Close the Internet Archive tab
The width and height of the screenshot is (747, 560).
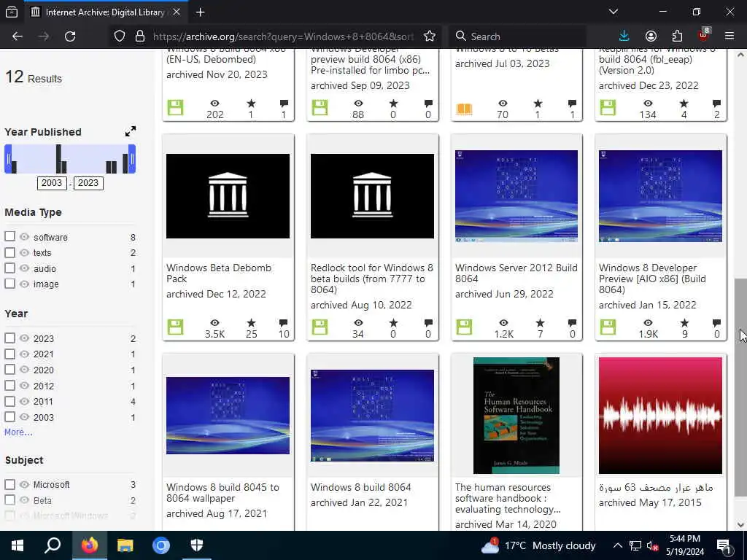click(177, 12)
